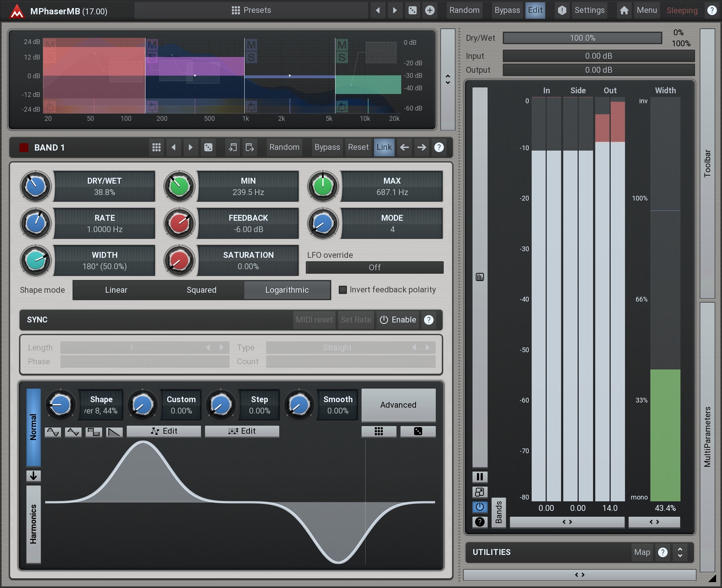Image resolution: width=722 pixels, height=588 pixels.
Task: Expand the Utilities panel chevrons
Action: pos(680,552)
